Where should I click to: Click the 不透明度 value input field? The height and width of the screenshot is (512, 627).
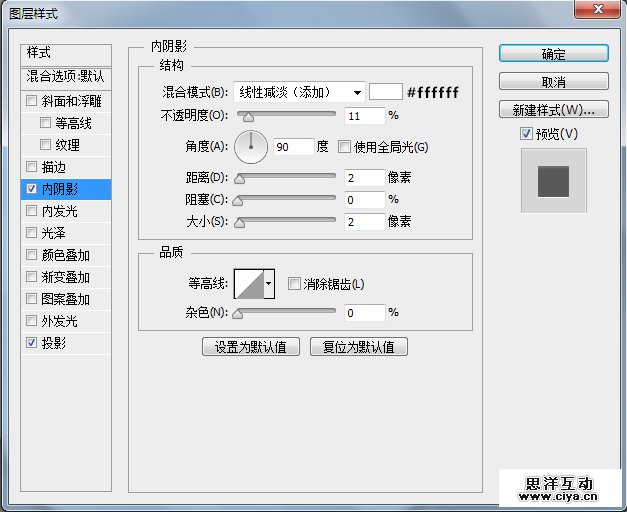pyautogui.click(x=364, y=116)
